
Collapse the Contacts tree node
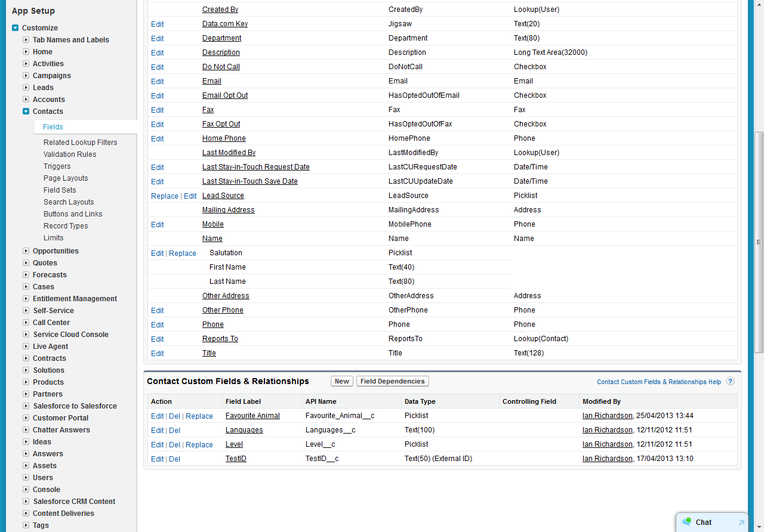click(x=26, y=112)
